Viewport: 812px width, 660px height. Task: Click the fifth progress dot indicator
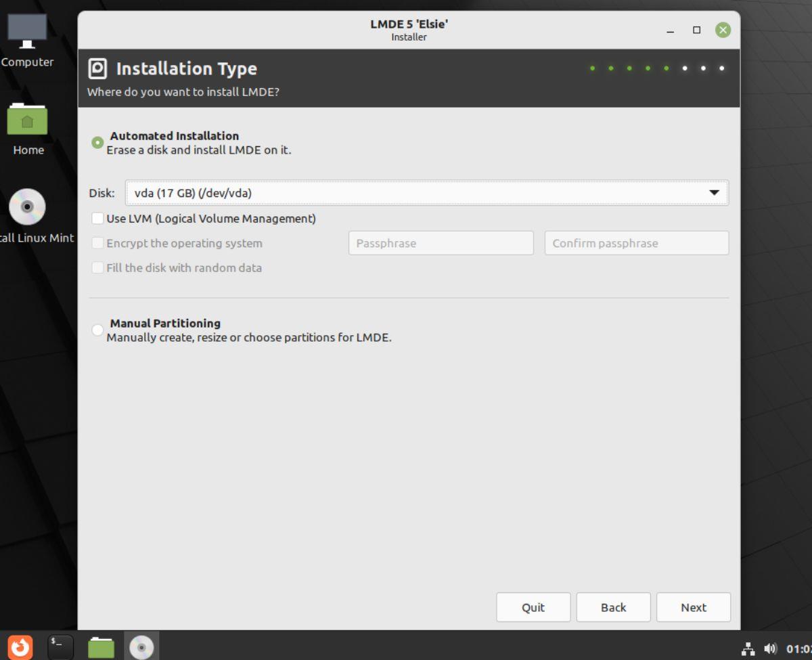(665, 68)
